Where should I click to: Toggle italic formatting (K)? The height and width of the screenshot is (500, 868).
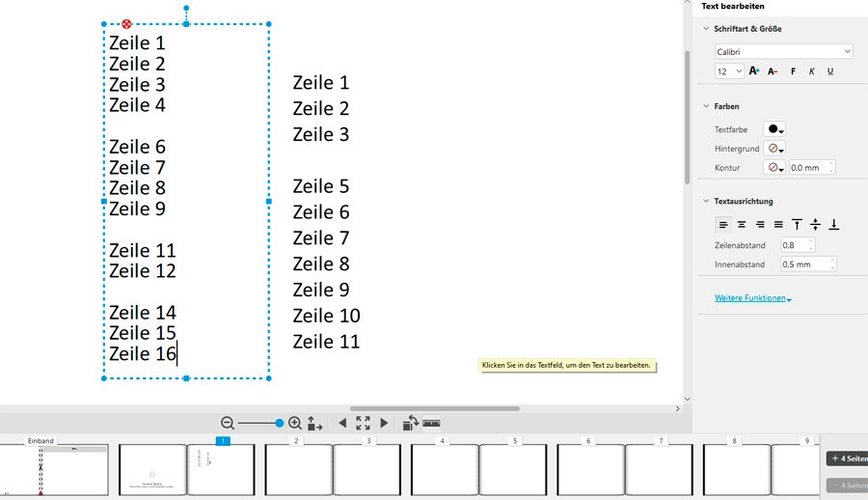coord(812,71)
